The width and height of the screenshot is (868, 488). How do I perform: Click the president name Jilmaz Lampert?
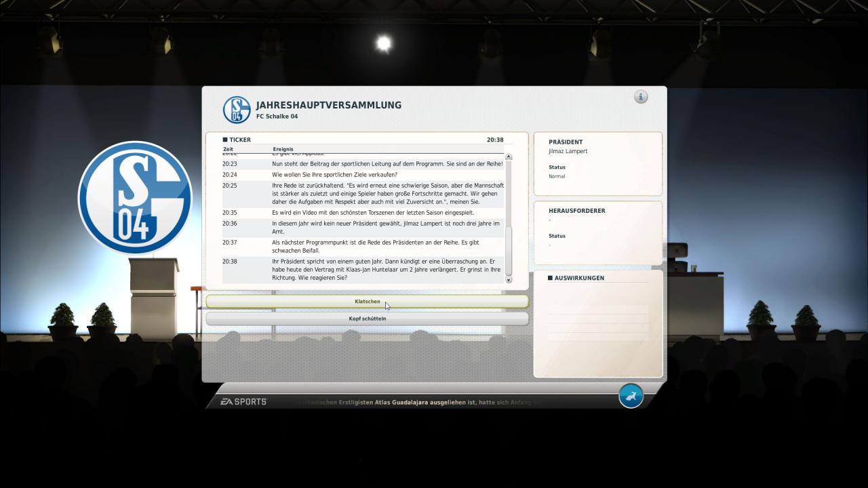[x=568, y=151]
